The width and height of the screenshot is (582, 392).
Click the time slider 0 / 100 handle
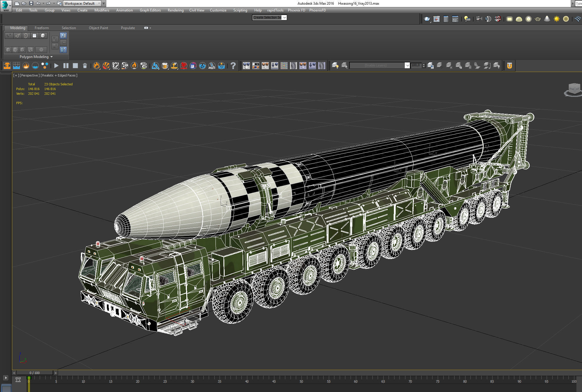pos(34,373)
